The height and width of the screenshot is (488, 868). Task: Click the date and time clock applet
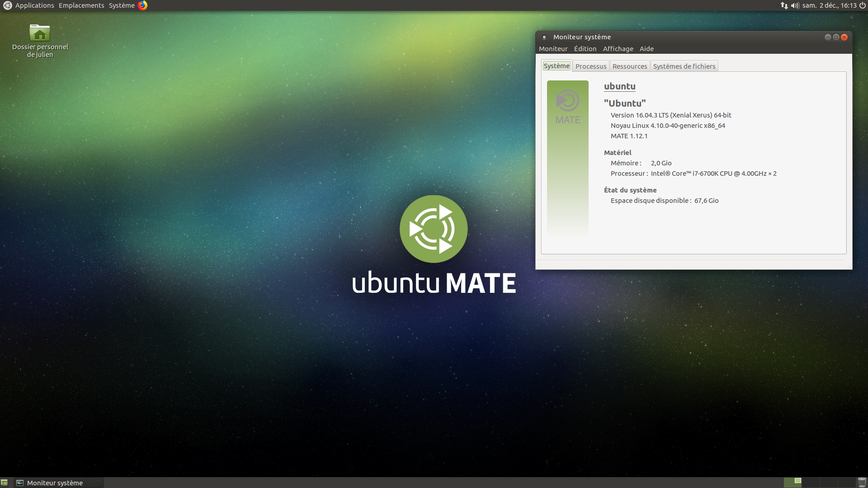[x=829, y=5]
